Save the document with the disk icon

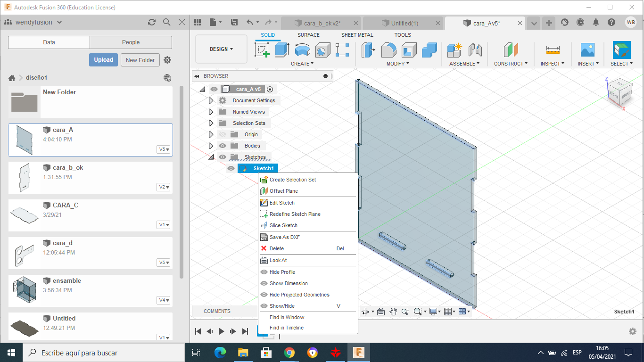point(234,22)
